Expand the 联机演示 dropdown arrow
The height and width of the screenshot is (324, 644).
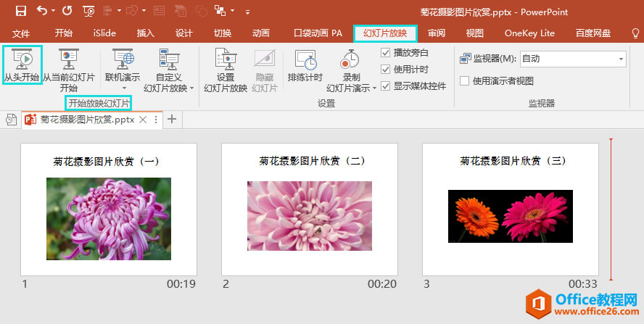123,88
